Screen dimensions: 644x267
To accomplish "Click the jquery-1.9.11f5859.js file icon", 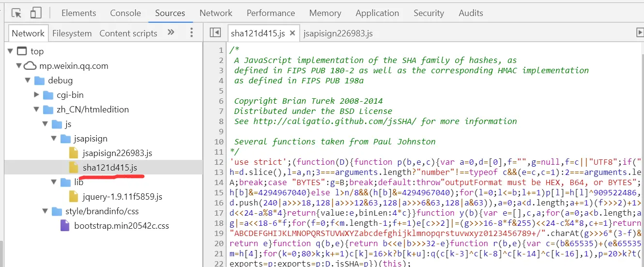I will coord(74,197).
